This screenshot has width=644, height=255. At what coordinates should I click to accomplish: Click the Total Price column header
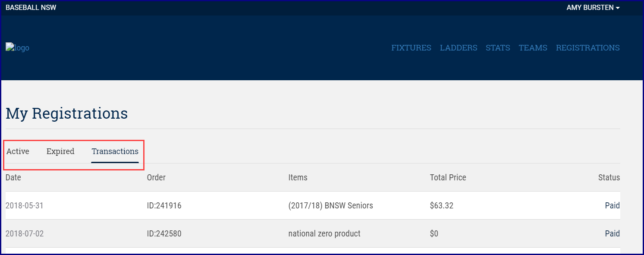(448, 177)
